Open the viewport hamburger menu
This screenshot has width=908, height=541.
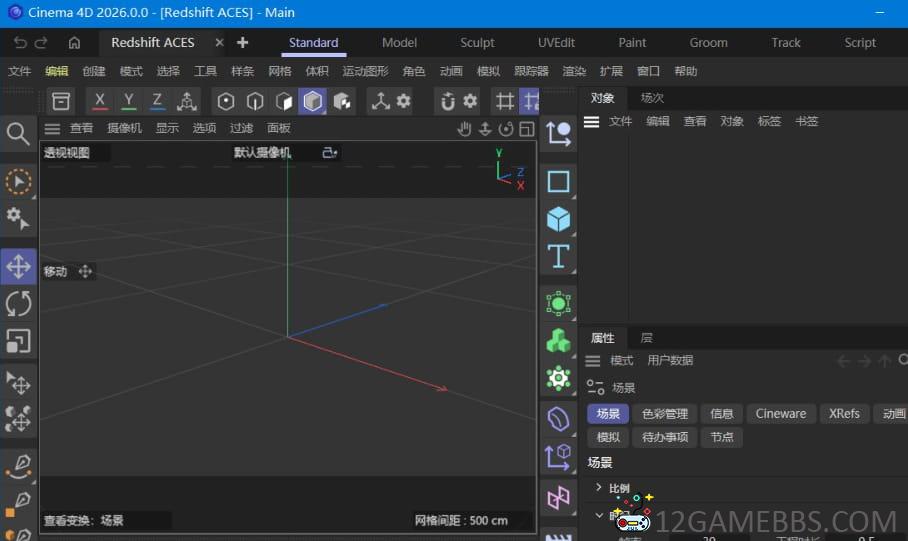(x=52, y=128)
